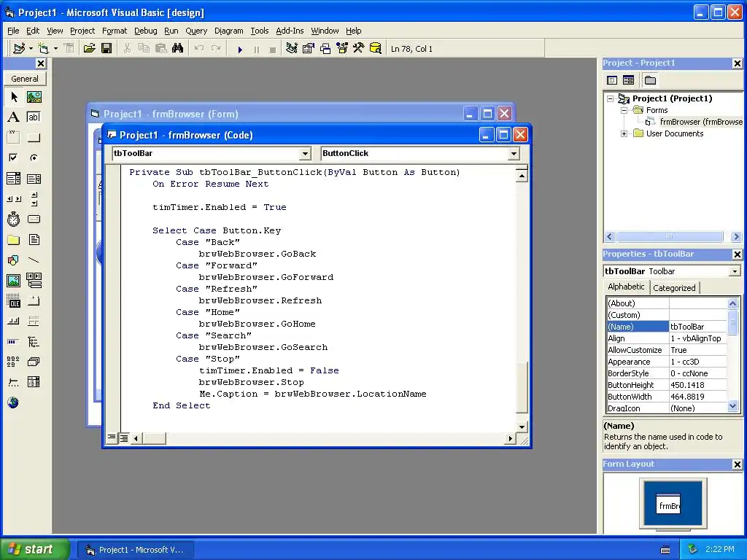The width and height of the screenshot is (747, 560).
Task: Start the program with Run arrow
Action: click(240, 49)
